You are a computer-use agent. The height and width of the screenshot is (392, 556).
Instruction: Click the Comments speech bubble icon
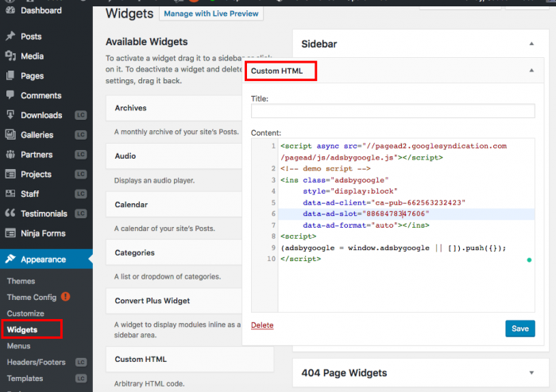(10, 96)
